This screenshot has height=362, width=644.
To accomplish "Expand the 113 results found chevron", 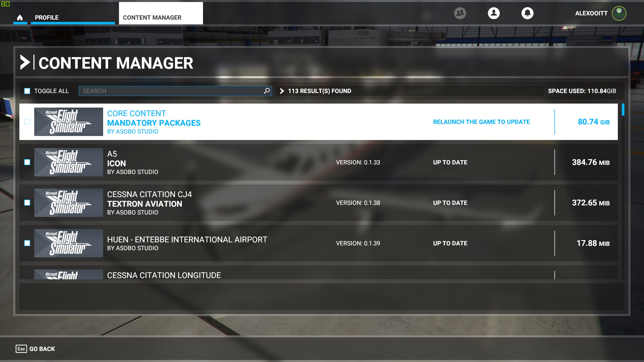I will [282, 91].
